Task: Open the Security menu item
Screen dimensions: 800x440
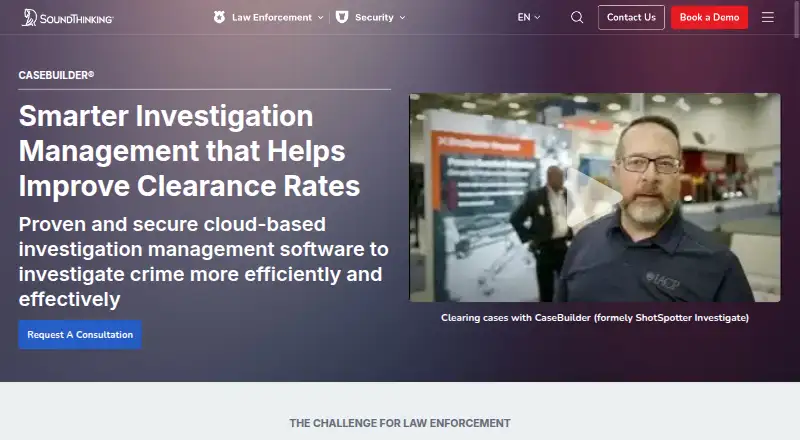Action: click(x=374, y=17)
